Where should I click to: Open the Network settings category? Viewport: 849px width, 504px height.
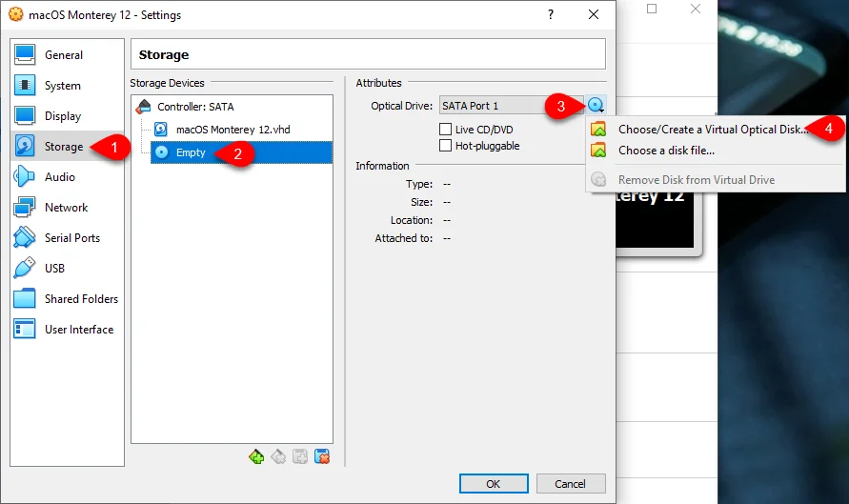(x=67, y=208)
